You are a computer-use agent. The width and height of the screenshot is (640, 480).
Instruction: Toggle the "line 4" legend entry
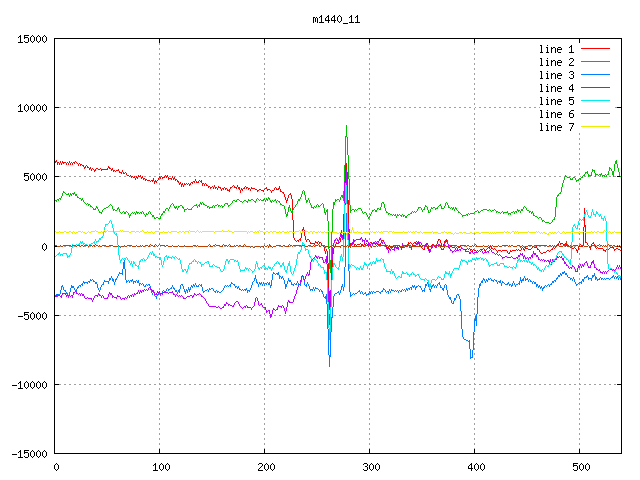[557, 88]
